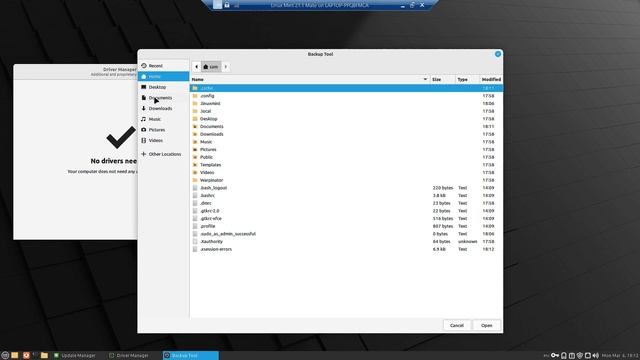The height and width of the screenshot is (360, 640).
Task: Go to Desktop in the places sidebar
Action: [x=163, y=87]
